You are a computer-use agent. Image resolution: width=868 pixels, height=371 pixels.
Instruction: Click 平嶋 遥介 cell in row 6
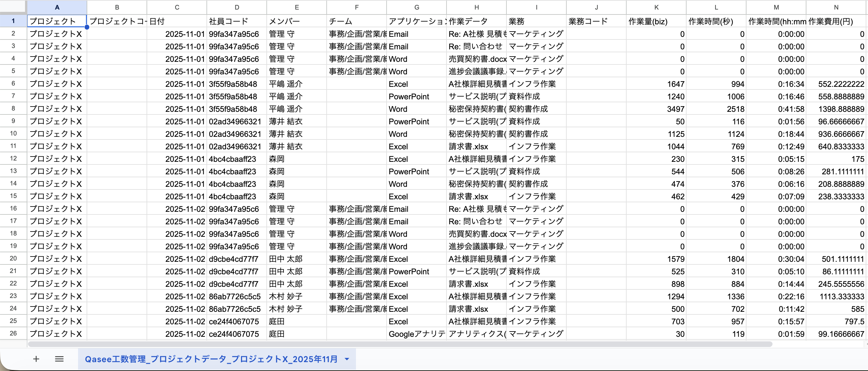pyautogui.click(x=297, y=84)
